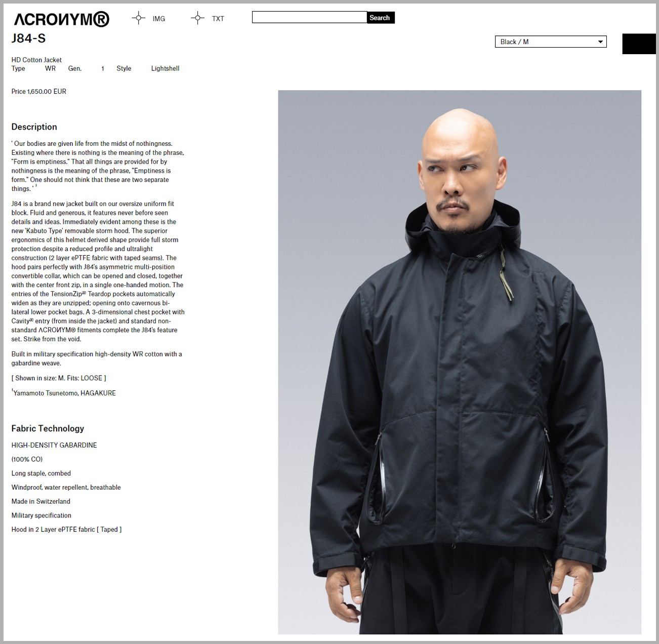
Task: Click the Description section heading
Action: (34, 127)
